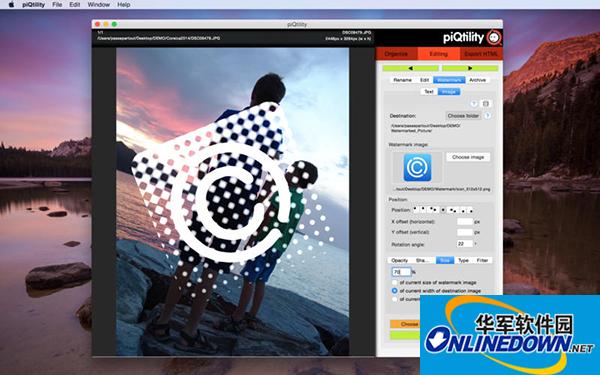Click the piQtility logo icon

click(x=494, y=38)
